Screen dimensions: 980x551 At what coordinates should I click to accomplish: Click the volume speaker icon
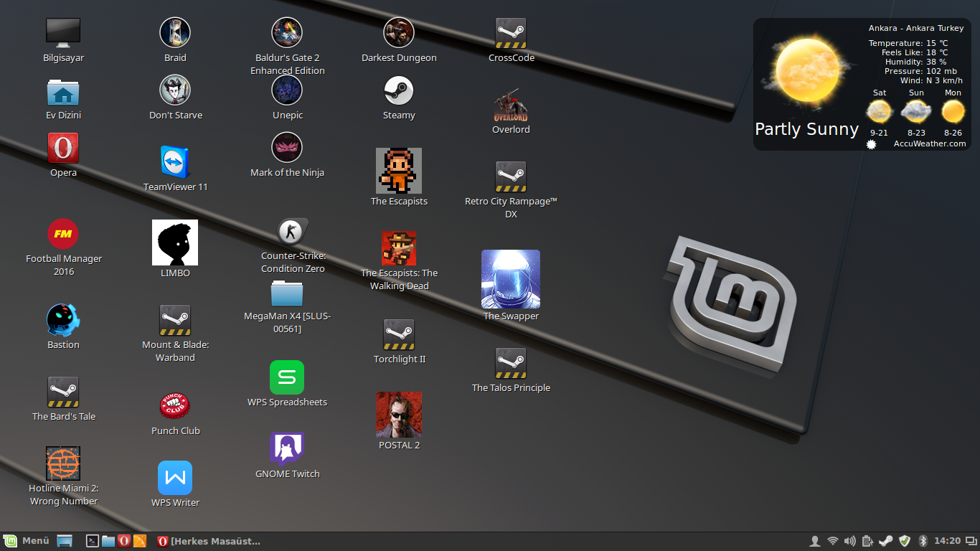850,541
